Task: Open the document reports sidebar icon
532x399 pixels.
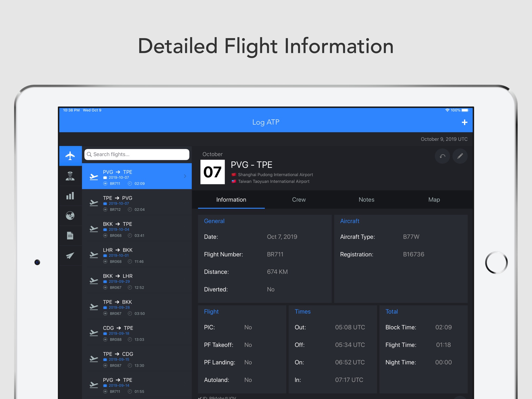Action: [70, 236]
